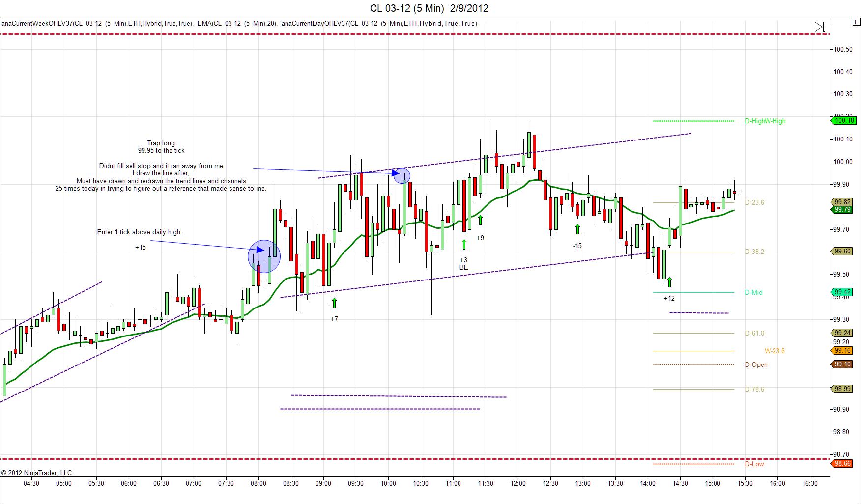Click the chart title 'CL 03-12 (5 Min)'
This screenshot has height=504, width=861.
[408, 8]
